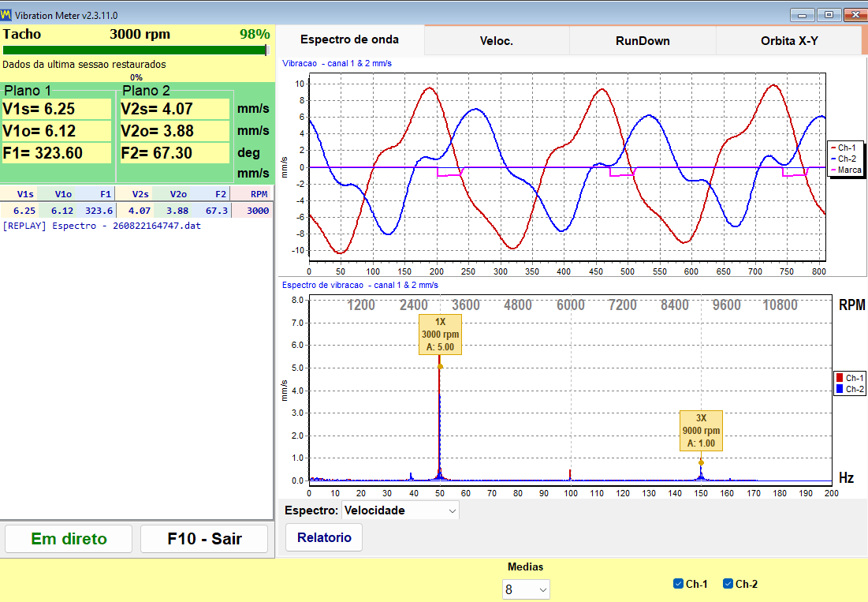Click the F2= 67.30 value field
The width and height of the screenshot is (868, 602).
tap(174, 153)
